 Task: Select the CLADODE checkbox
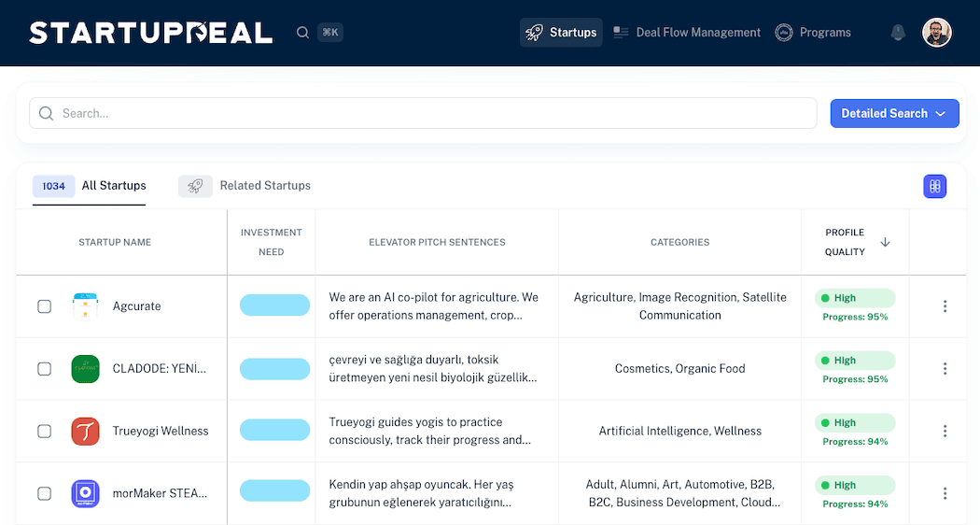coord(45,369)
